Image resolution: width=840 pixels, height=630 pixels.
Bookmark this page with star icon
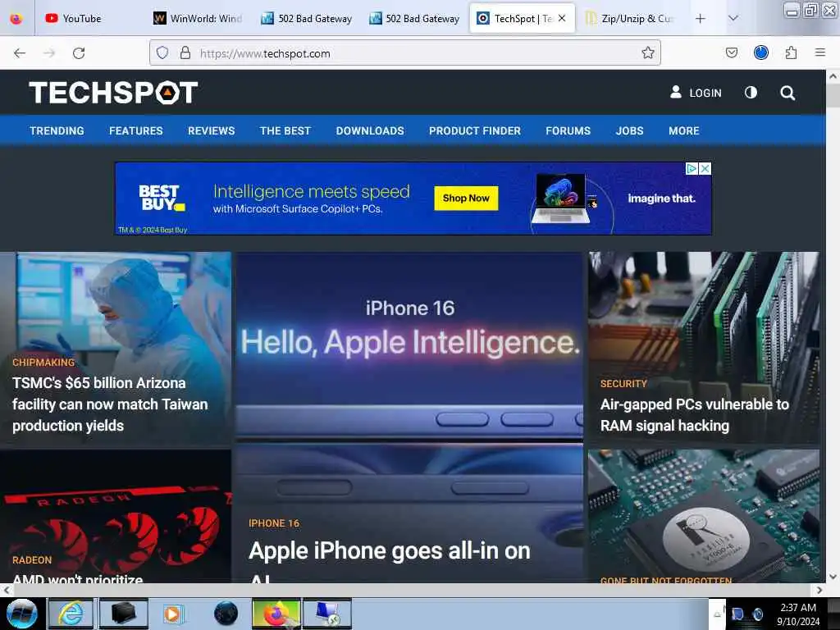pyautogui.click(x=648, y=52)
